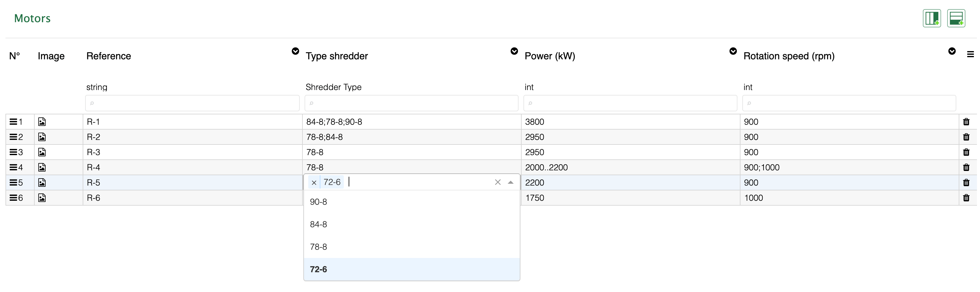Delete row R-3 with the trash icon
980x292 pixels.
pos(966,152)
